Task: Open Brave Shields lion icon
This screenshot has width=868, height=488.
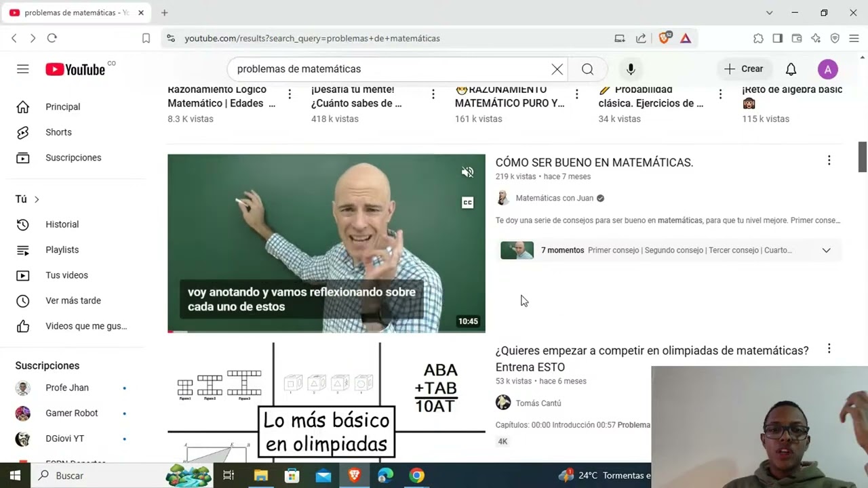Action: (665, 38)
